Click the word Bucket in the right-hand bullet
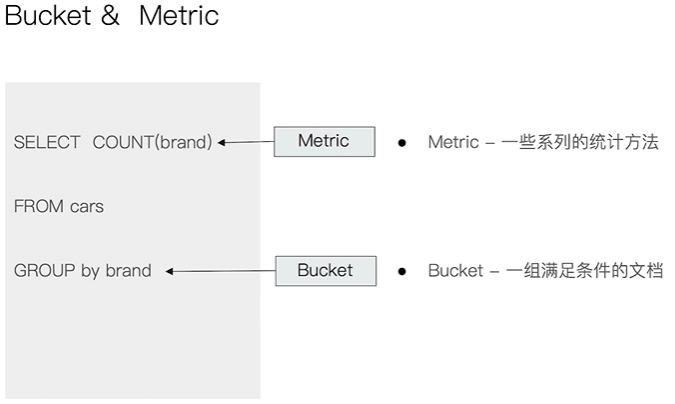Viewport: 675px width, 404px height. (456, 271)
